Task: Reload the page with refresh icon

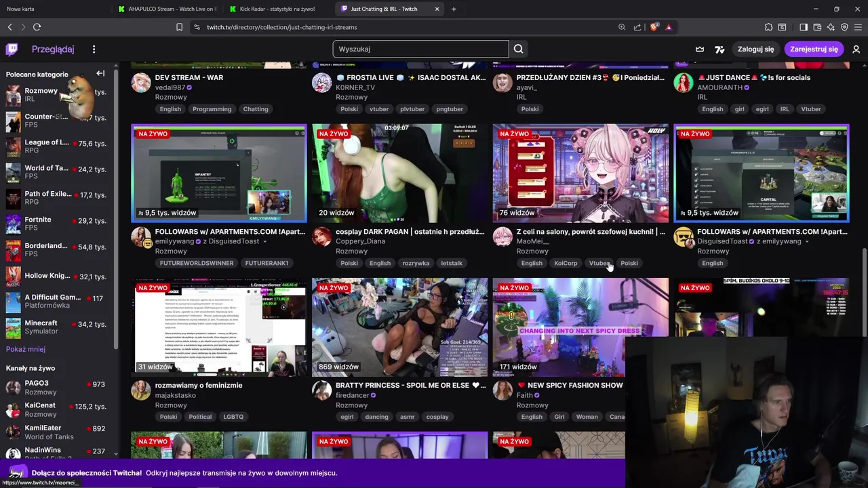Action: [x=37, y=27]
